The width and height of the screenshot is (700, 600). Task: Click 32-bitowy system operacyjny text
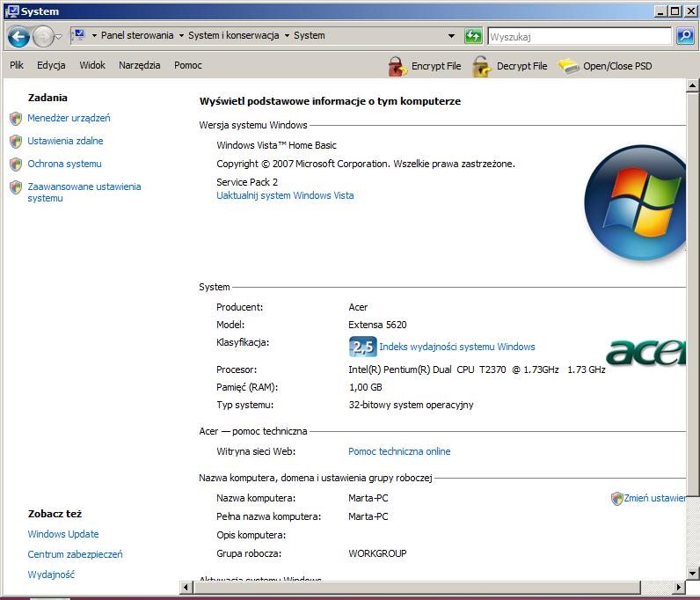click(x=411, y=405)
